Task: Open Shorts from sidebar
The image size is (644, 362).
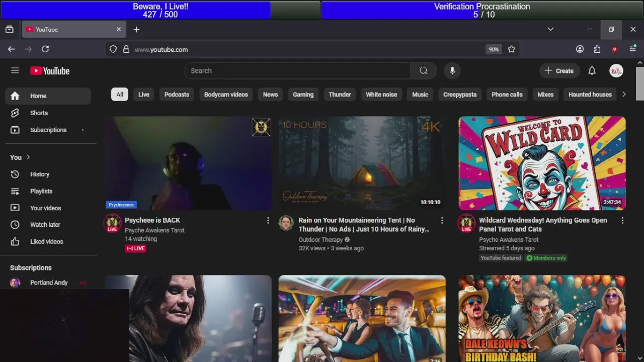Action: pyautogui.click(x=48, y=113)
